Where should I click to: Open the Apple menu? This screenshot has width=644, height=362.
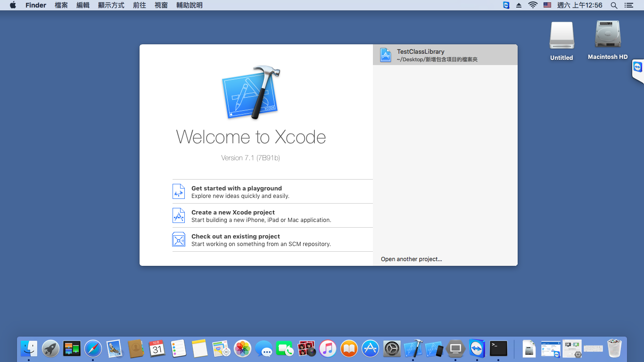tap(13, 5)
